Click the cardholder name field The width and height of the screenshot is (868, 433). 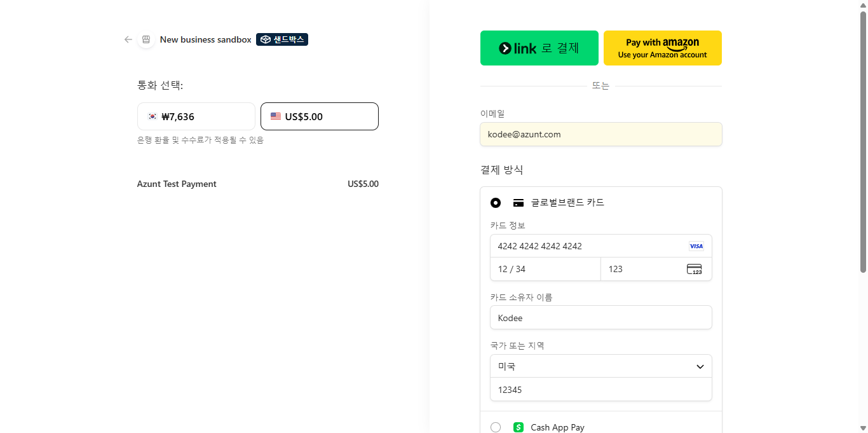tap(600, 317)
